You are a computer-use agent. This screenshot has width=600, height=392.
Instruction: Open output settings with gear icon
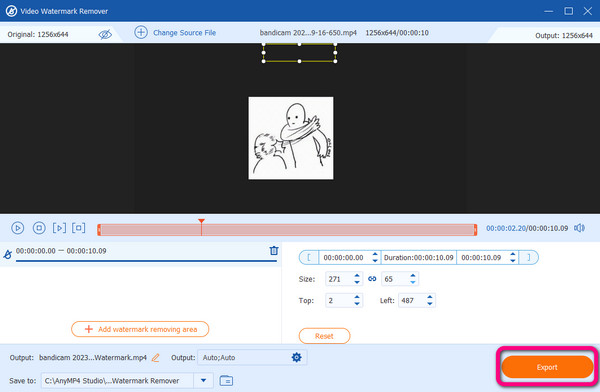click(297, 357)
